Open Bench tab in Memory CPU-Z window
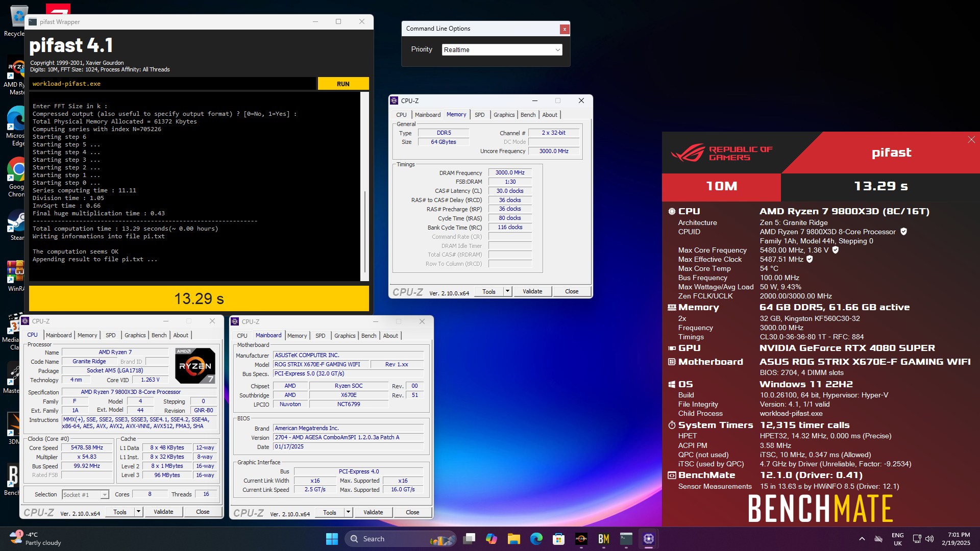Image resolution: width=980 pixels, height=551 pixels. coord(528,115)
